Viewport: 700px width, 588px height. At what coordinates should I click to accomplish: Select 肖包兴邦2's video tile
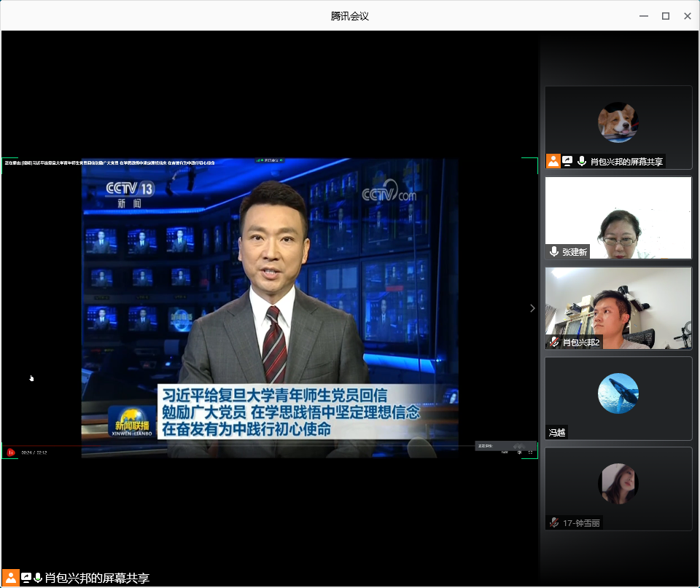tap(618, 307)
